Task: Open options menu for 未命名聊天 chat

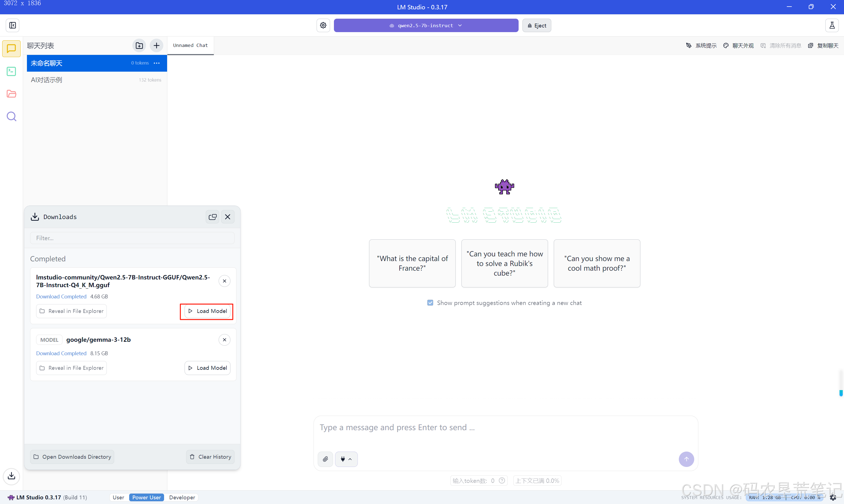Action: tap(157, 63)
